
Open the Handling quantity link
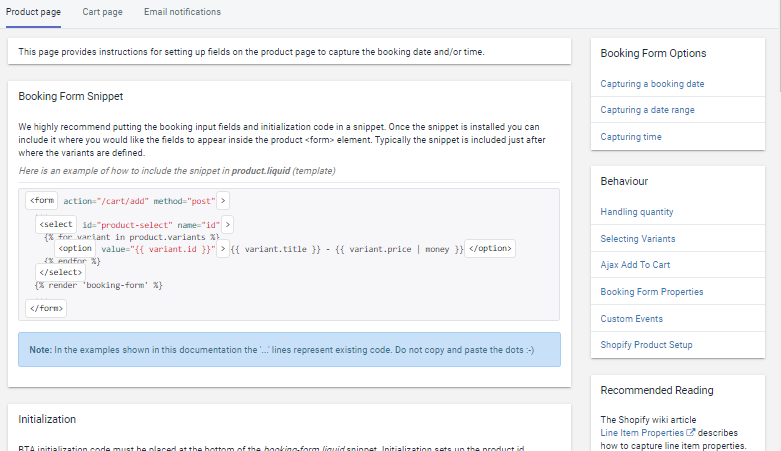click(x=636, y=212)
